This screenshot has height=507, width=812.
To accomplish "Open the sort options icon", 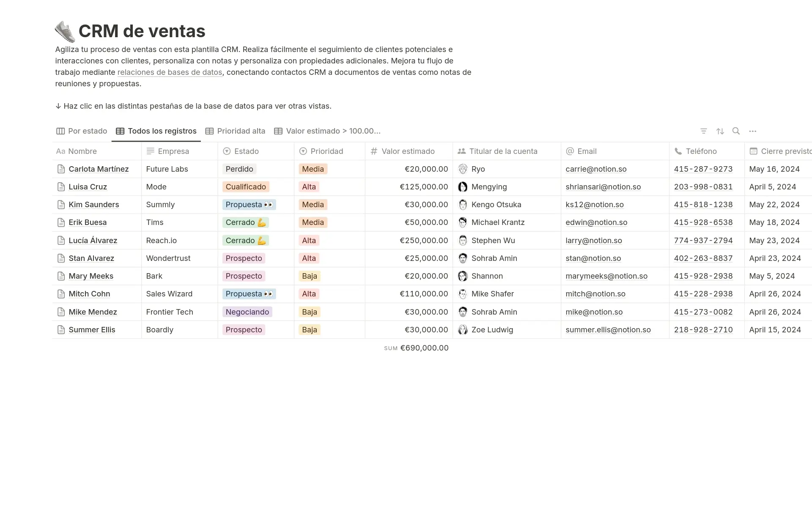I will point(720,131).
